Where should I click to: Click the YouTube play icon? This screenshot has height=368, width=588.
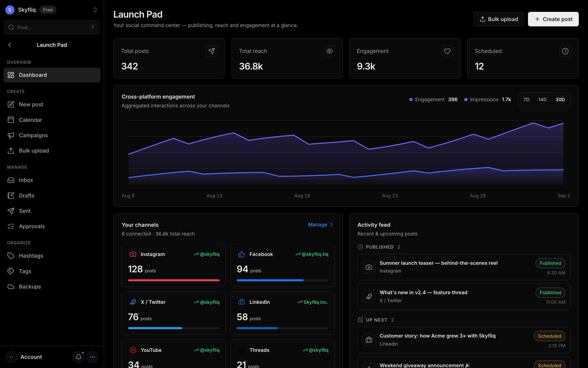pyautogui.click(x=133, y=350)
